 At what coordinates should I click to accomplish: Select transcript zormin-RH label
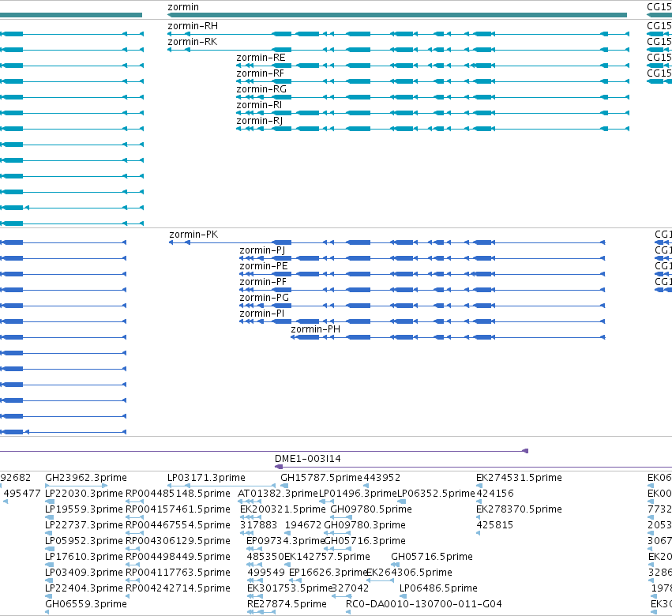point(193,26)
